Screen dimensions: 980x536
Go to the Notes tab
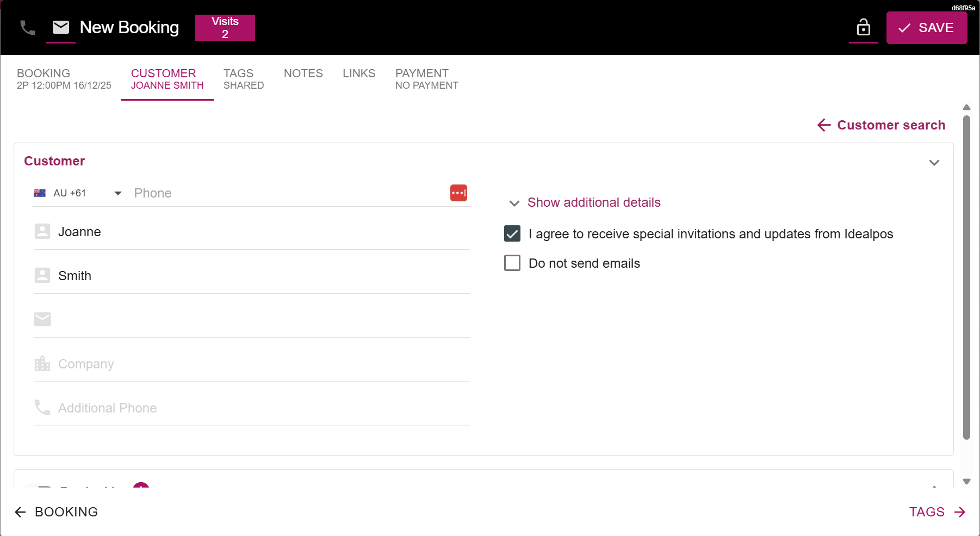coord(303,73)
